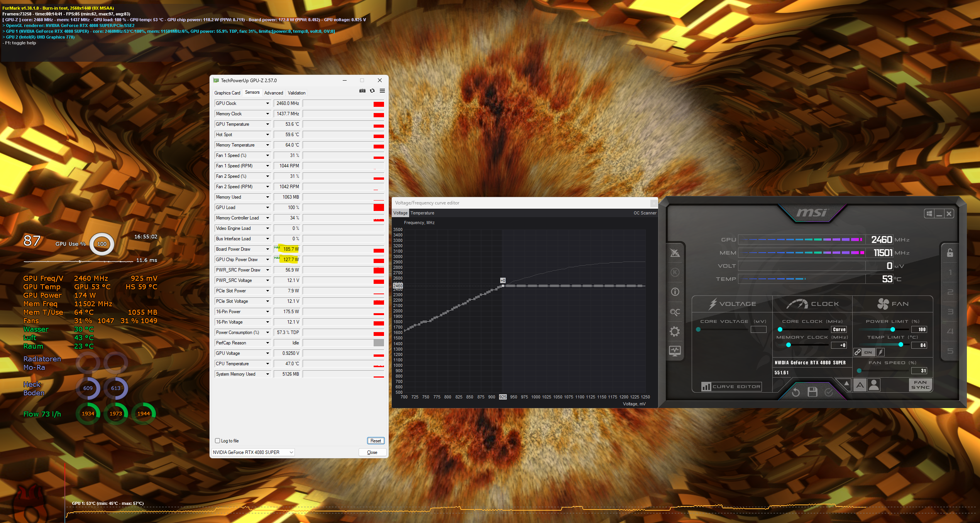Click the Afterburner information icon
This screenshot has width=980, height=523.
pos(675,292)
